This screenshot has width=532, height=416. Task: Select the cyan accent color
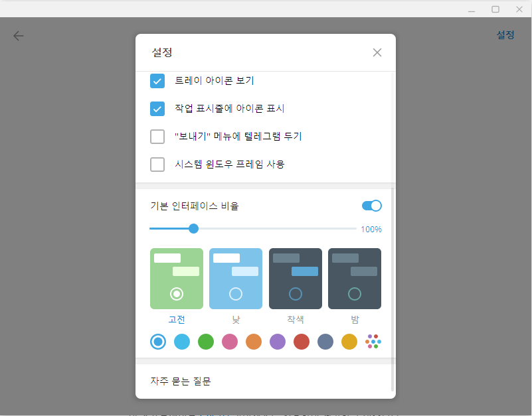click(182, 342)
